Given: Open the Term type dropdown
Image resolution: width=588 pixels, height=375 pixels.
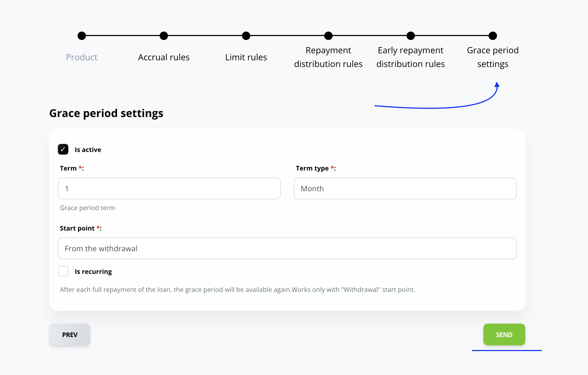Looking at the screenshot, I should tap(405, 189).
